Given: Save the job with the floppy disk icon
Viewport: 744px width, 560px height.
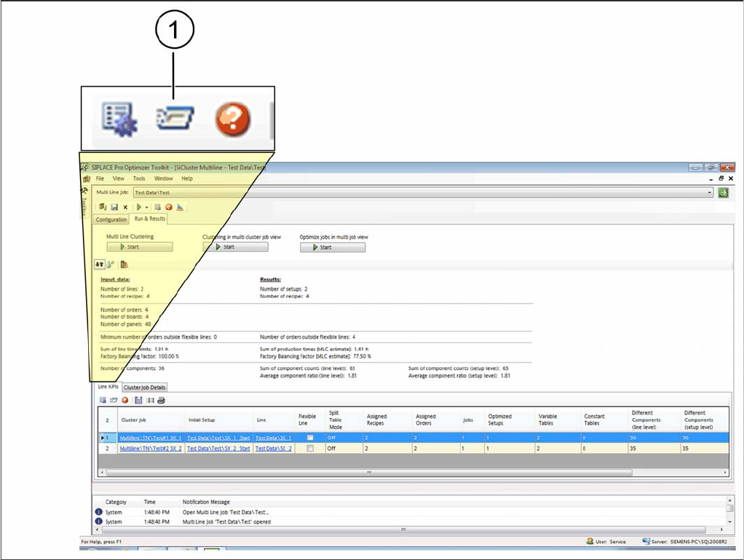Looking at the screenshot, I should click(114, 207).
